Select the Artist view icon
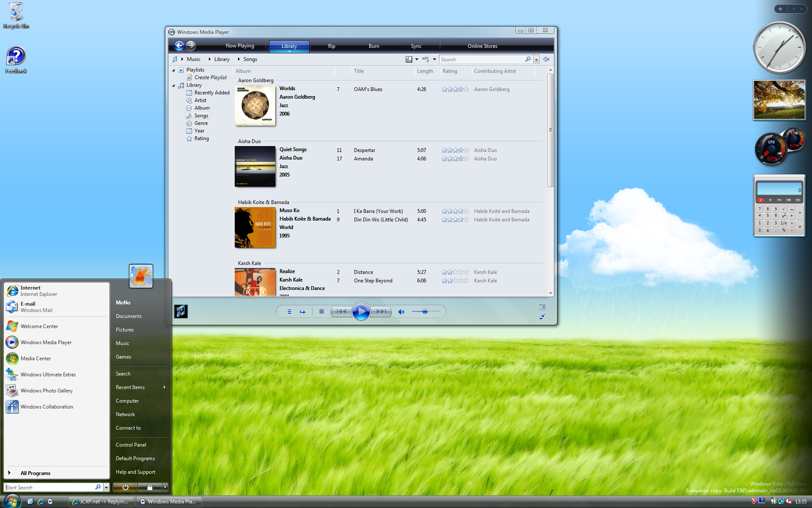Image resolution: width=812 pixels, height=508 pixels. tap(189, 100)
